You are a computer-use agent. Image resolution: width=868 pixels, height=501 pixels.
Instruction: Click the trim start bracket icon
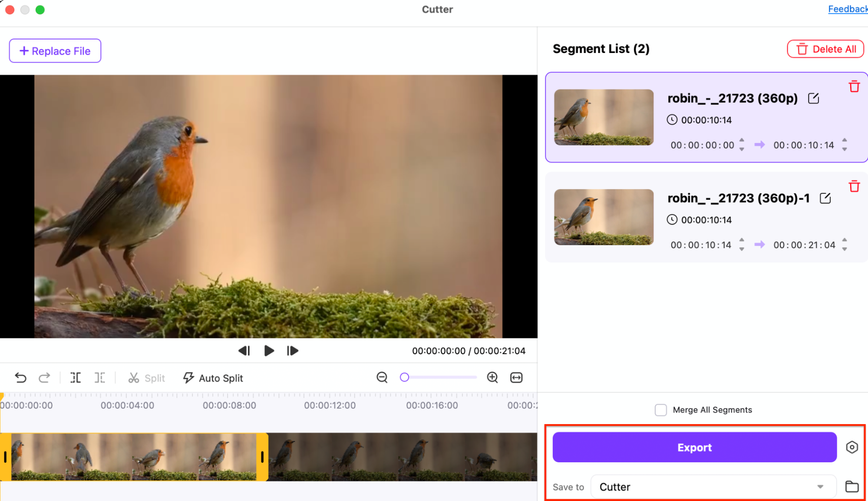pyautogui.click(x=76, y=378)
